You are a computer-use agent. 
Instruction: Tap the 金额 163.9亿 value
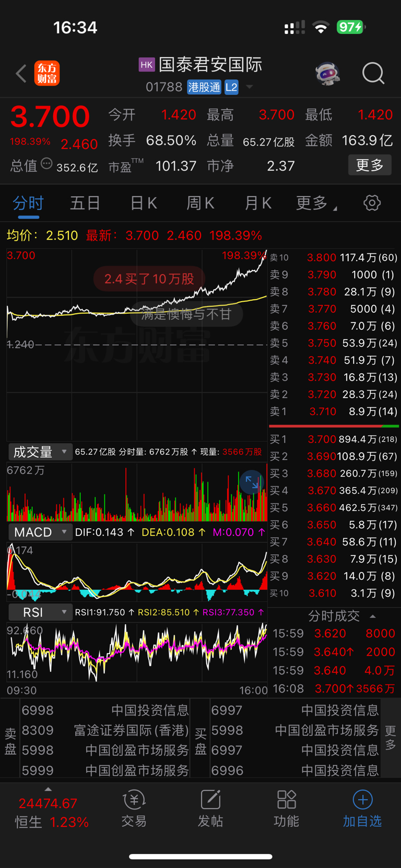point(367,140)
